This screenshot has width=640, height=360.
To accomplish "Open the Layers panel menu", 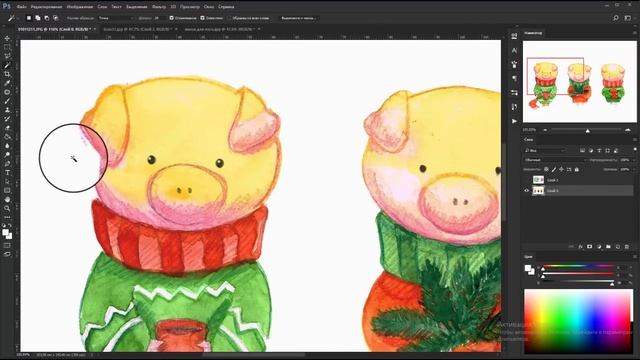I will (635, 140).
